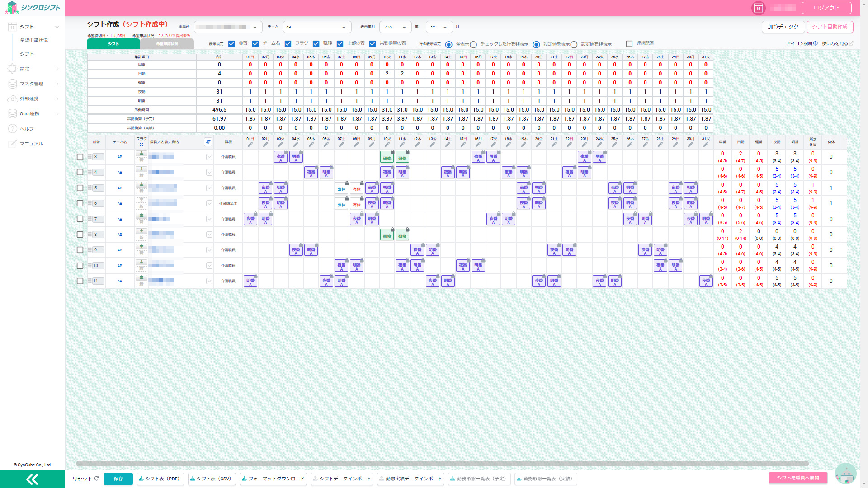
Task: Click the 外部連携 cloud icon
Action: 12,99
